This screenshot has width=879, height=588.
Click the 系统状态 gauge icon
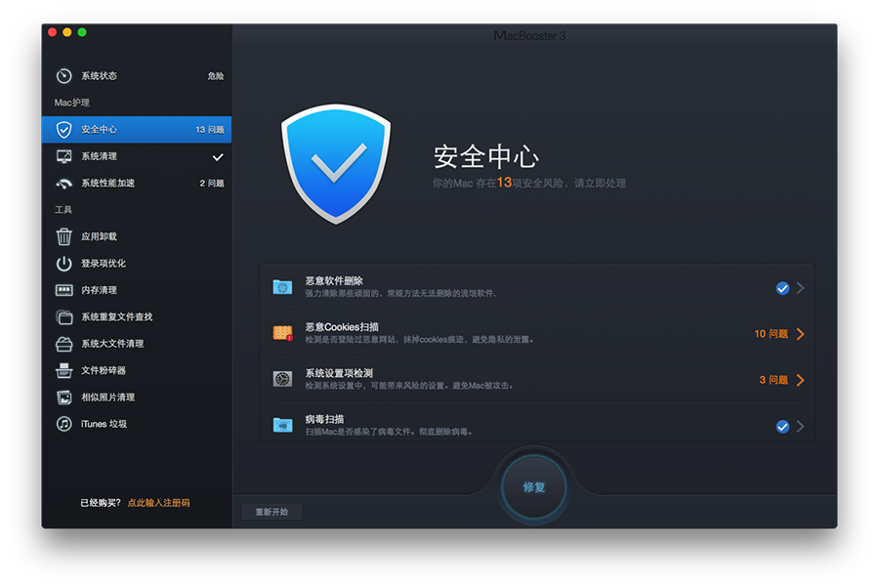pyautogui.click(x=63, y=75)
